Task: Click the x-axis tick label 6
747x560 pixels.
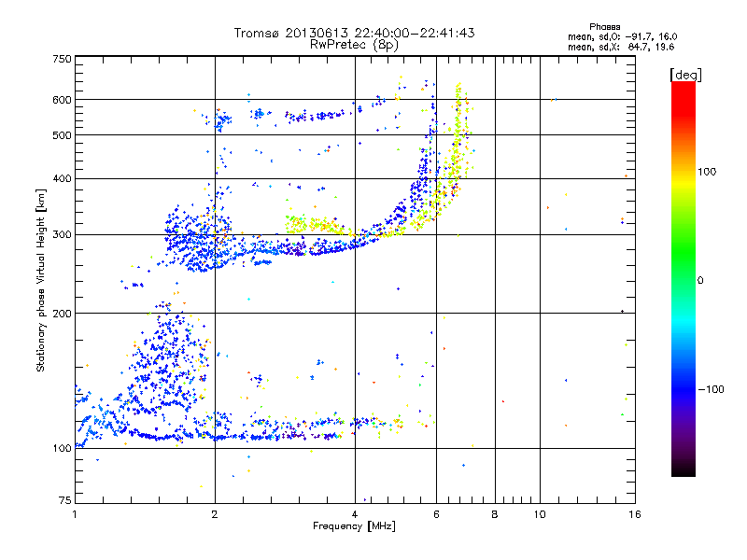Action: click(x=436, y=514)
